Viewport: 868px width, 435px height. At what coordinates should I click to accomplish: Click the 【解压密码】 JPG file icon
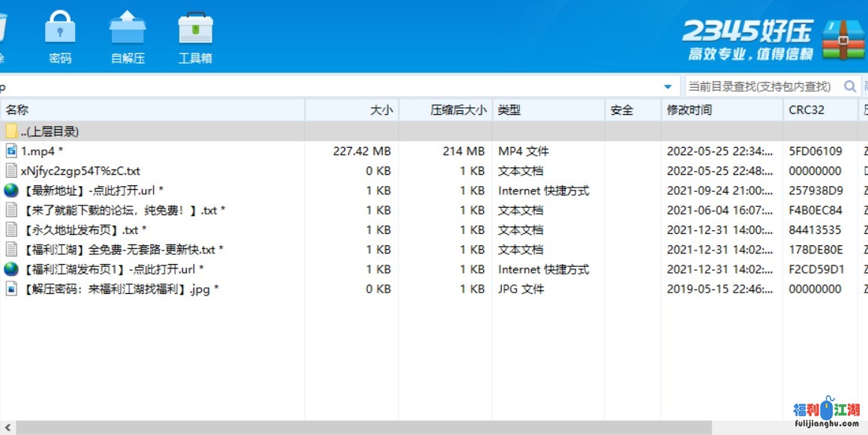pos(11,289)
